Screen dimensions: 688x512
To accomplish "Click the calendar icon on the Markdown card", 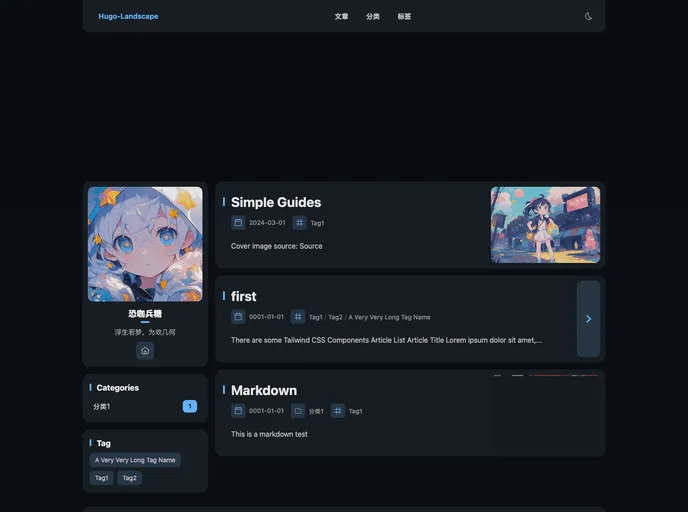I will [238, 411].
